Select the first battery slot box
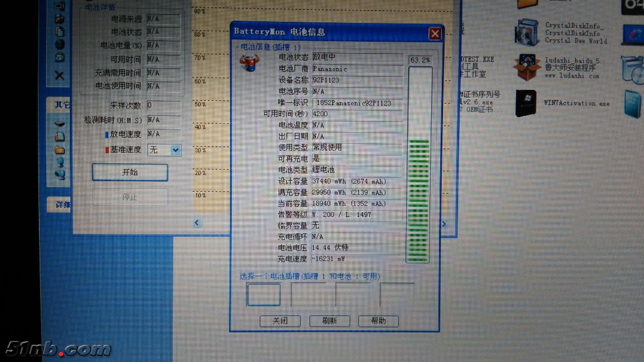The width and height of the screenshot is (644, 362). pyautogui.click(x=264, y=295)
